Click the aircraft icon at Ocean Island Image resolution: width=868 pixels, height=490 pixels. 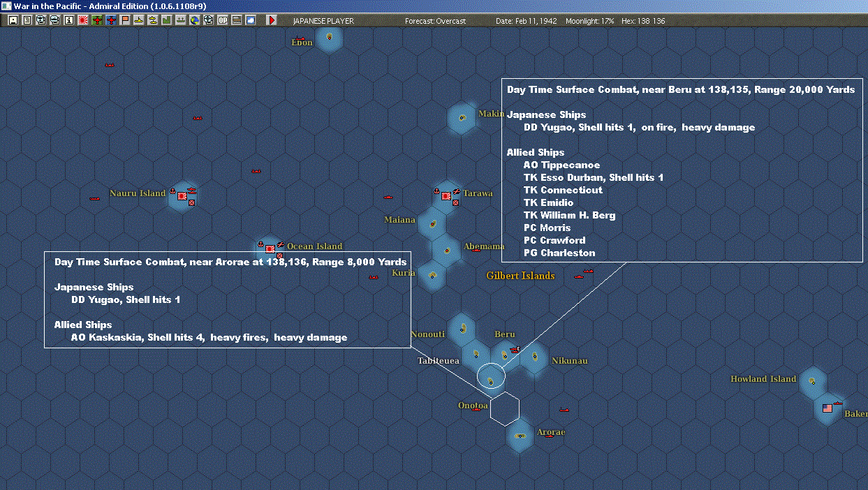(x=279, y=244)
